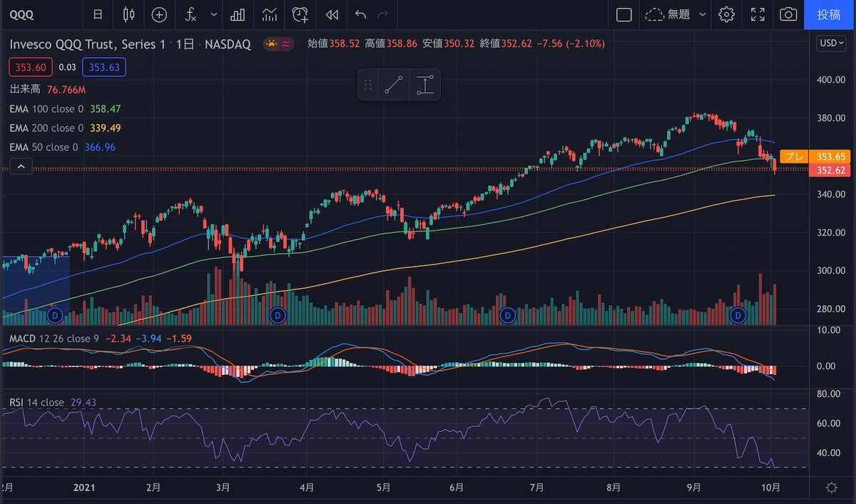Image resolution: width=856 pixels, height=504 pixels.
Task: Click the dividend D marker near late December
Action: (x=55, y=314)
